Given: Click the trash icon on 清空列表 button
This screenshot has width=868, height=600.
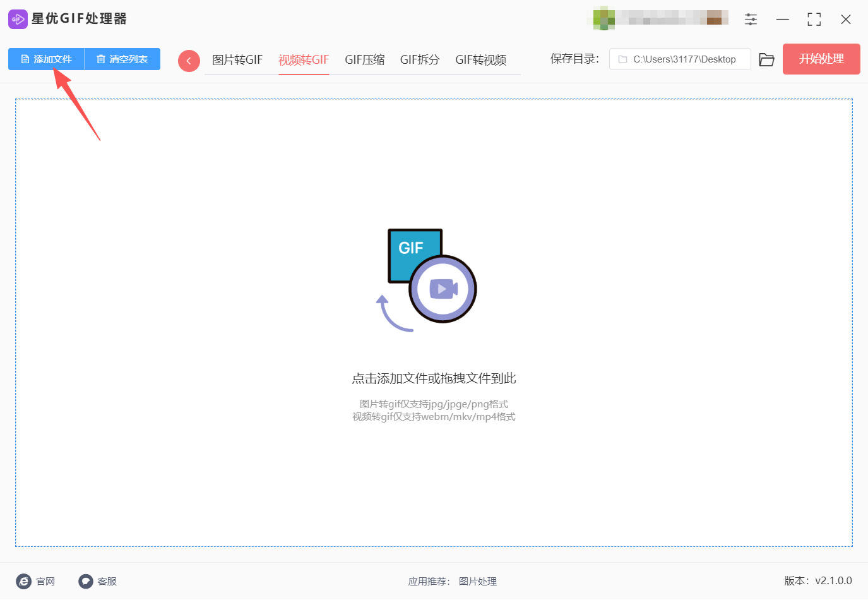Looking at the screenshot, I should coord(102,59).
